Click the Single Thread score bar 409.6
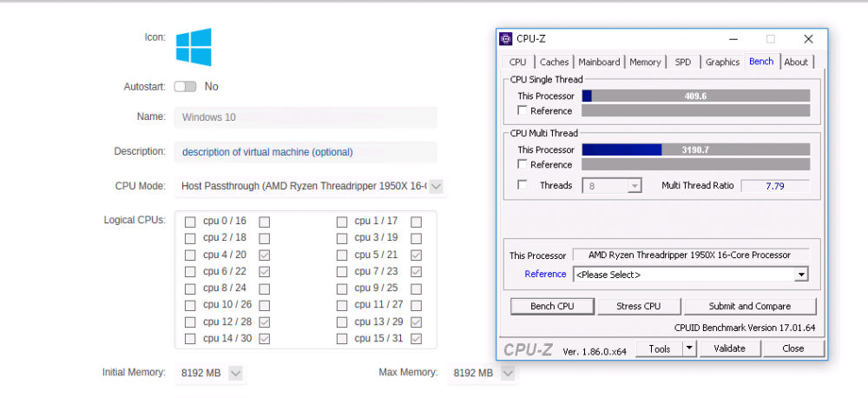This screenshot has height=398, width=868. click(695, 96)
